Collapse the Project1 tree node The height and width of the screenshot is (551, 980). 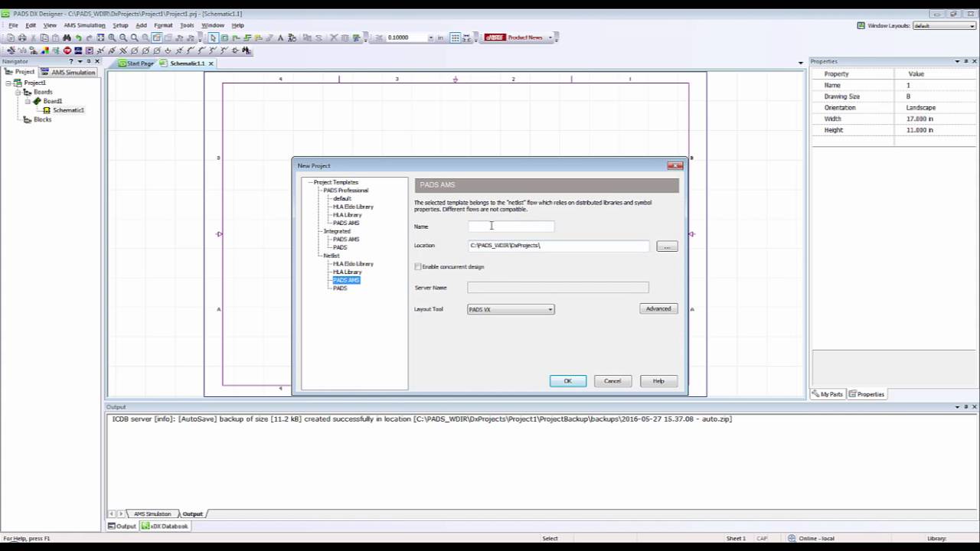pyautogui.click(x=8, y=83)
